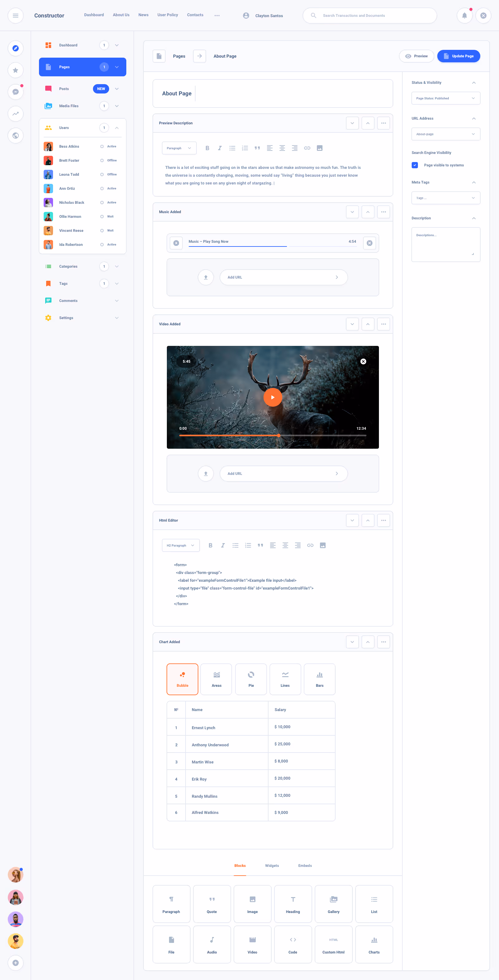Image resolution: width=499 pixels, height=980 pixels.
Task: Click the compass explore icon in left rail
Action: click(x=16, y=48)
